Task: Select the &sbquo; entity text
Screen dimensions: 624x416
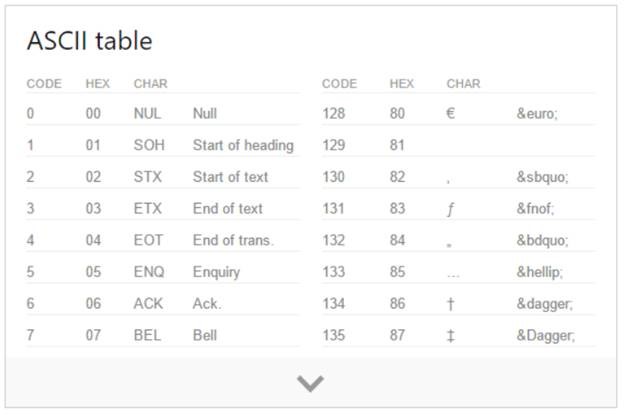Action: pyautogui.click(x=542, y=177)
